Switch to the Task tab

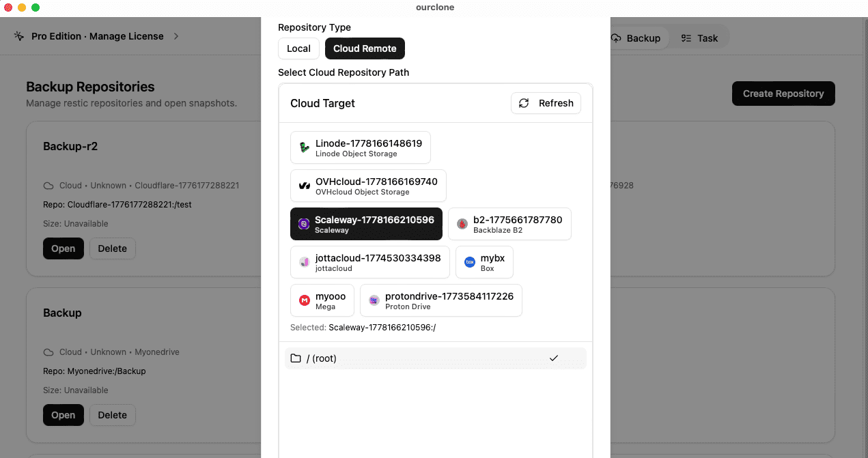[699, 38]
